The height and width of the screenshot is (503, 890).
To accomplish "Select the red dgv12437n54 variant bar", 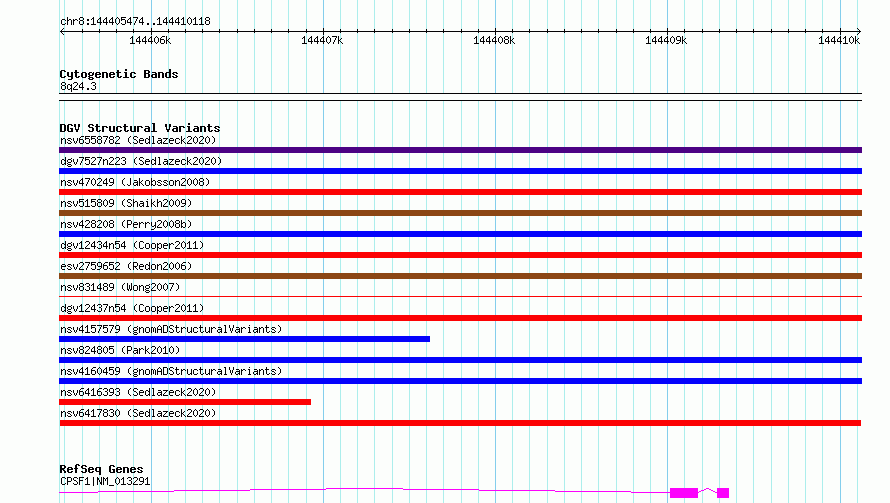I will click(460, 318).
